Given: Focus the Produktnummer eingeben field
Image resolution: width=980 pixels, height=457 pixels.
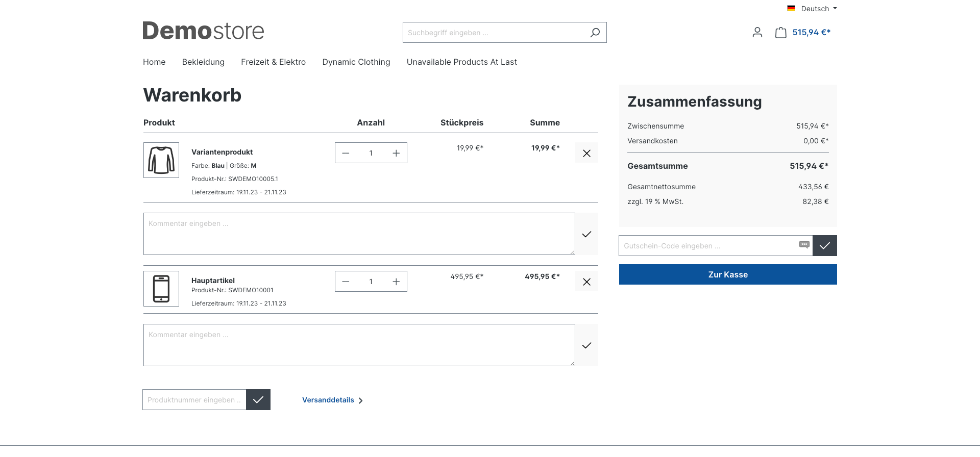Looking at the screenshot, I should 194,400.
